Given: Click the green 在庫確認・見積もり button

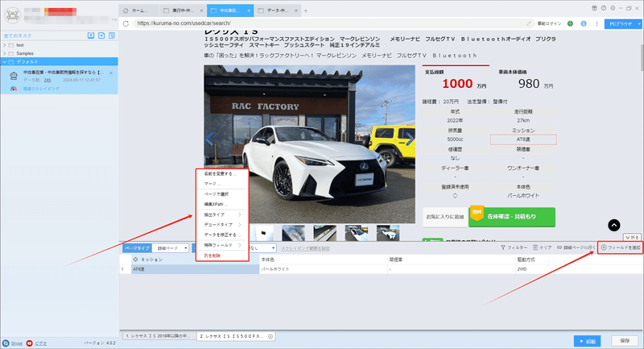Looking at the screenshot, I should 512,217.
